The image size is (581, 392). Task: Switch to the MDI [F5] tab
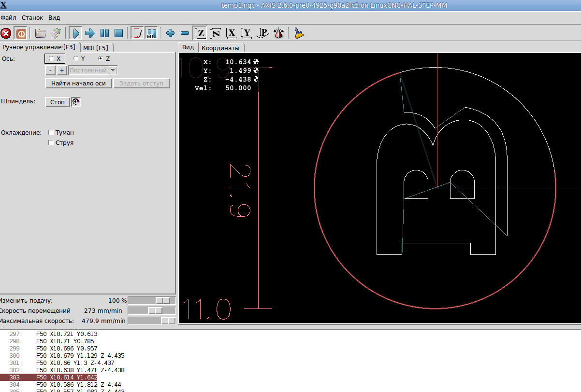click(96, 47)
